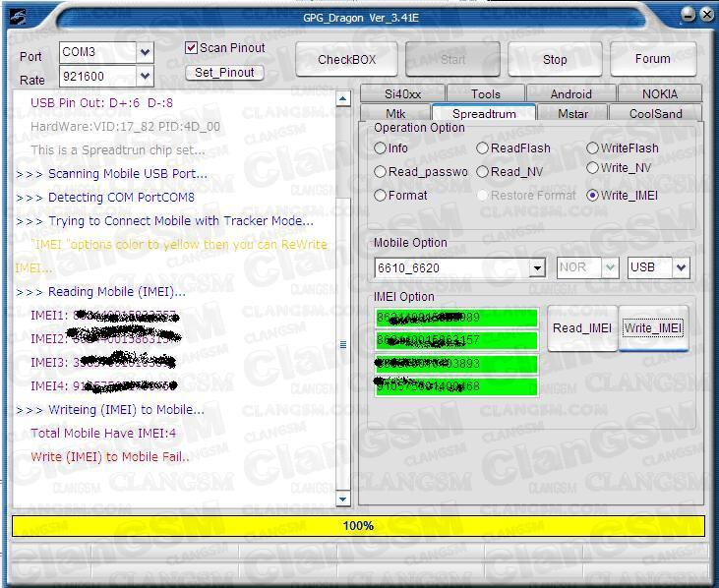Click the GPG Dragon app icon in title bar
This screenshot has height=588, width=719.
pyautogui.click(x=17, y=17)
